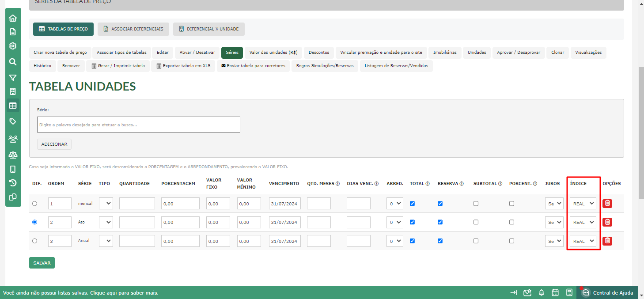Viewport: 644px width, 299px height.
Task: Open the balance scales icon in sidebar
Action: (13, 155)
